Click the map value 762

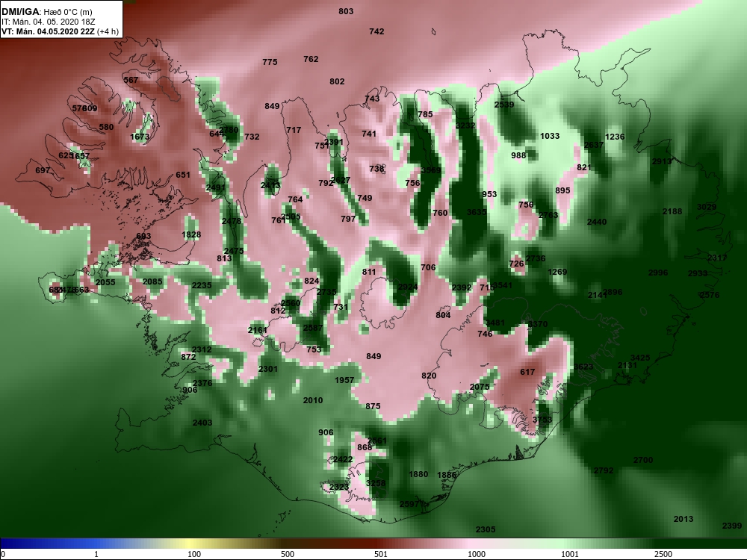[311, 59]
